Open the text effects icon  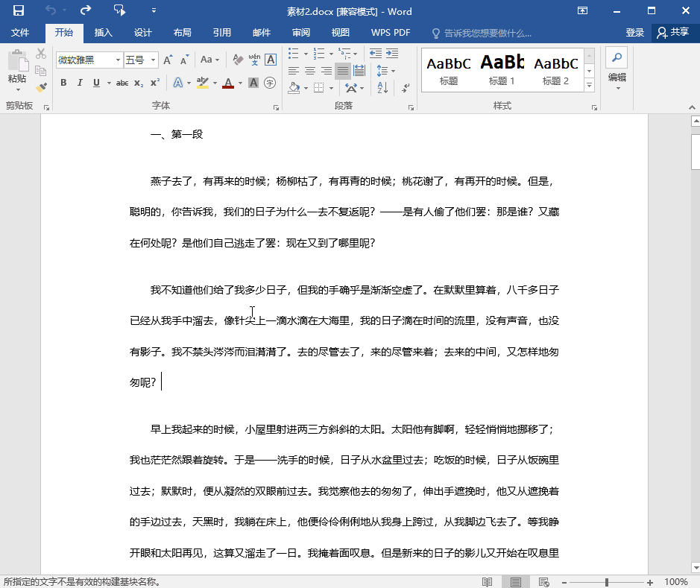tap(177, 83)
